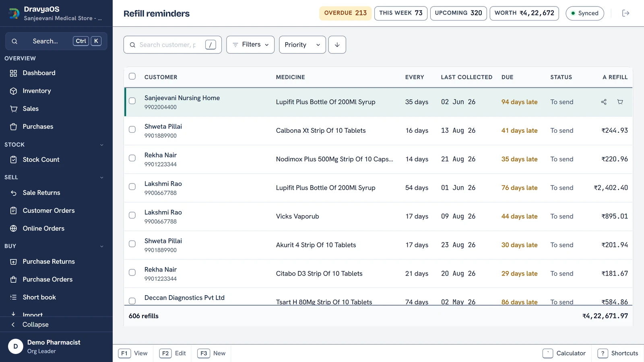Tick checkbox for Calbona Xt row
Image resolution: width=644 pixels, height=362 pixels.
point(132,130)
